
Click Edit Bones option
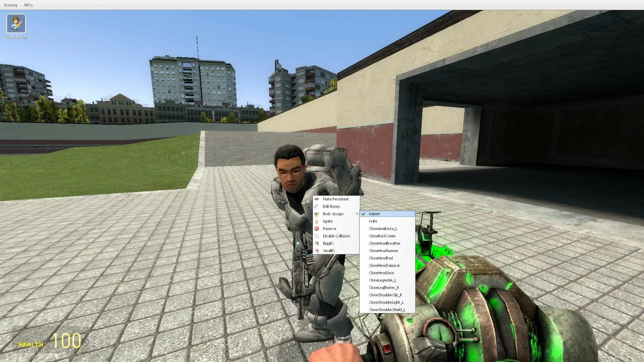tap(331, 206)
